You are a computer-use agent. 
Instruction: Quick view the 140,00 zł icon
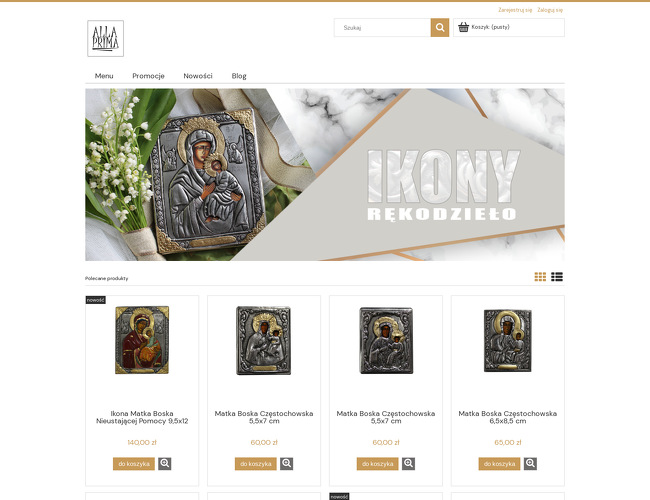(165, 464)
